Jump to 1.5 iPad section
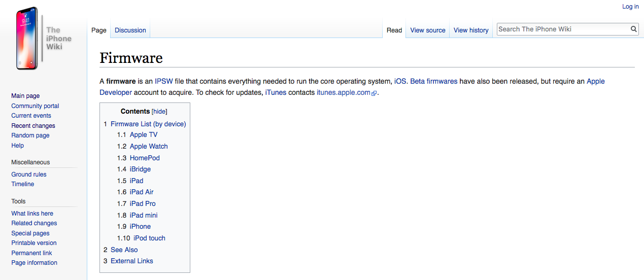Image resolution: width=644 pixels, height=280 pixels. click(130, 181)
